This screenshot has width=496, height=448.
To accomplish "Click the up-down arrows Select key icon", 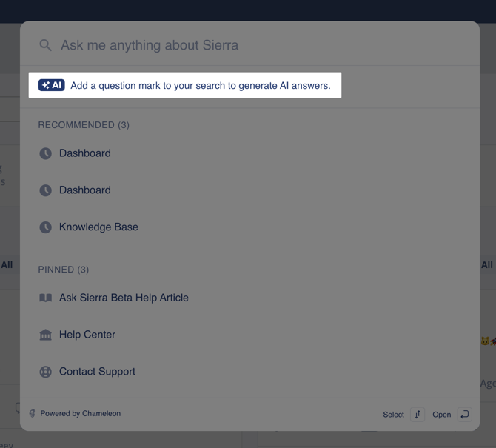I will (x=418, y=415).
